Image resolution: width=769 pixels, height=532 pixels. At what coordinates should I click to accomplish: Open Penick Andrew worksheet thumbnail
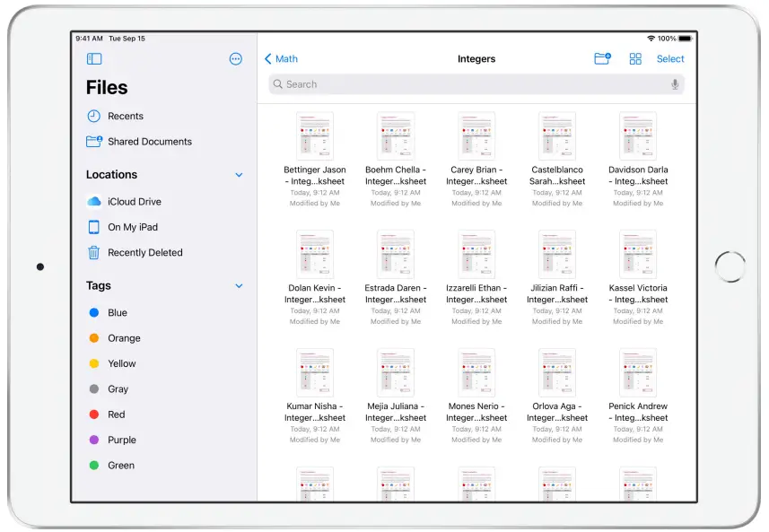(x=638, y=372)
